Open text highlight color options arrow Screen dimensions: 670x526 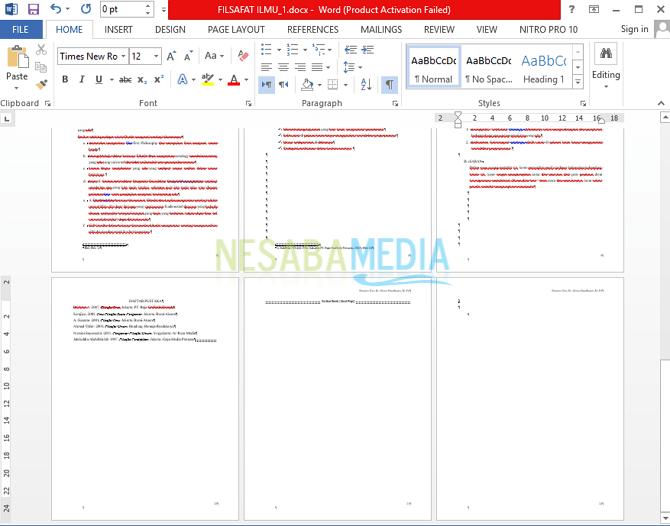[x=220, y=80]
